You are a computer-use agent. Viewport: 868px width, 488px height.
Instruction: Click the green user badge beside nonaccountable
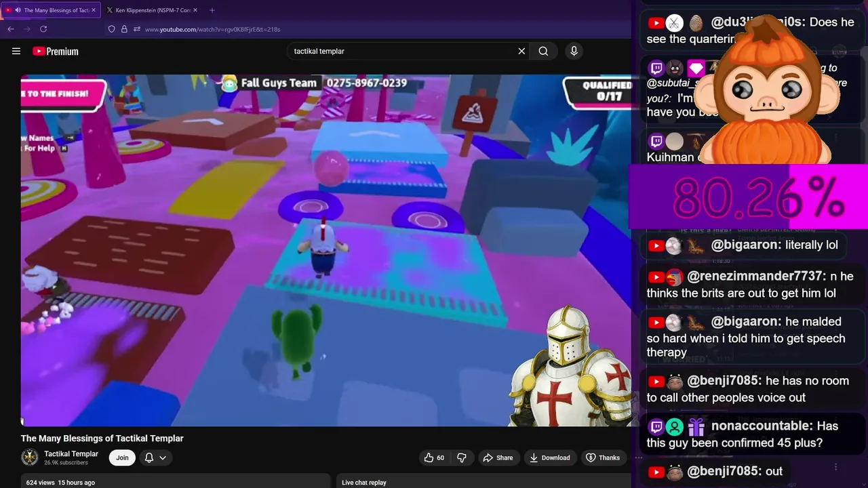(674, 426)
